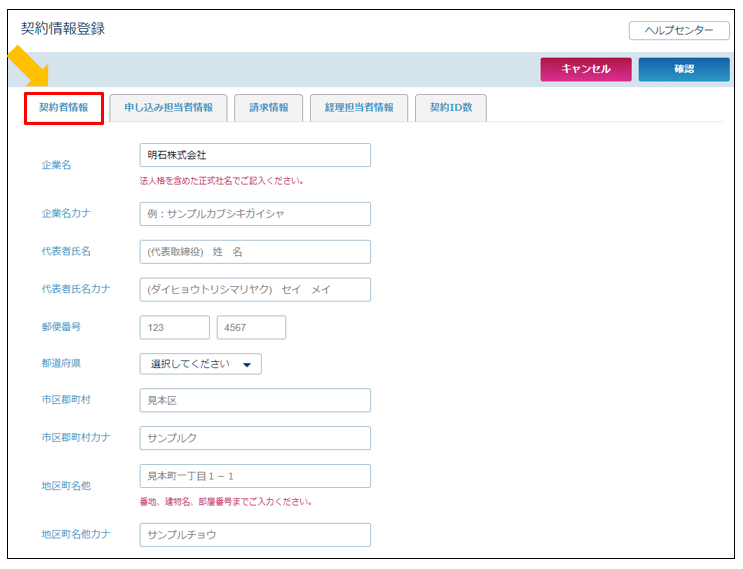This screenshot has height=569, width=743.
Task: Click the 市区郡町村 label
Action: (66, 399)
